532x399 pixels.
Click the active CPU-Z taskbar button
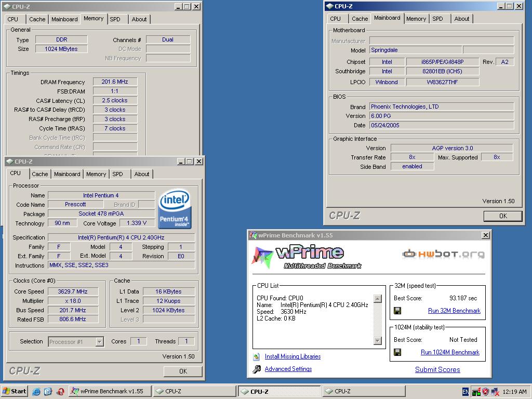pos(279,391)
